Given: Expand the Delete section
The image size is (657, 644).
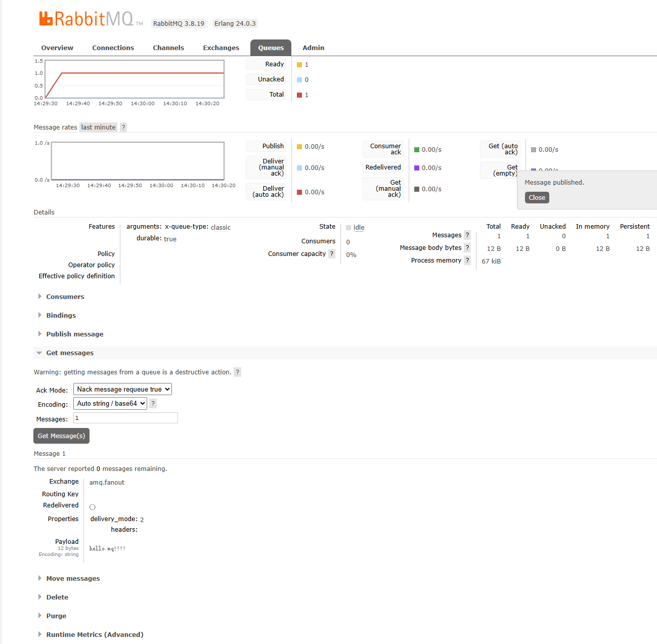Looking at the screenshot, I should click(x=57, y=597).
